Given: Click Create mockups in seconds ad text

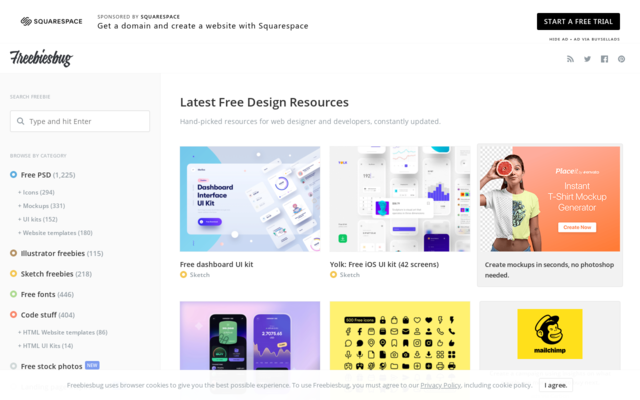Looking at the screenshot, I should [x=549, y=270].
